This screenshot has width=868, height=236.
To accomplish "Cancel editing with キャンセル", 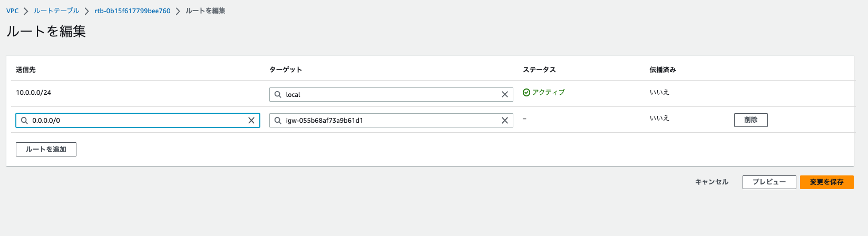I will pyautogui.click(x=711, y=182).
